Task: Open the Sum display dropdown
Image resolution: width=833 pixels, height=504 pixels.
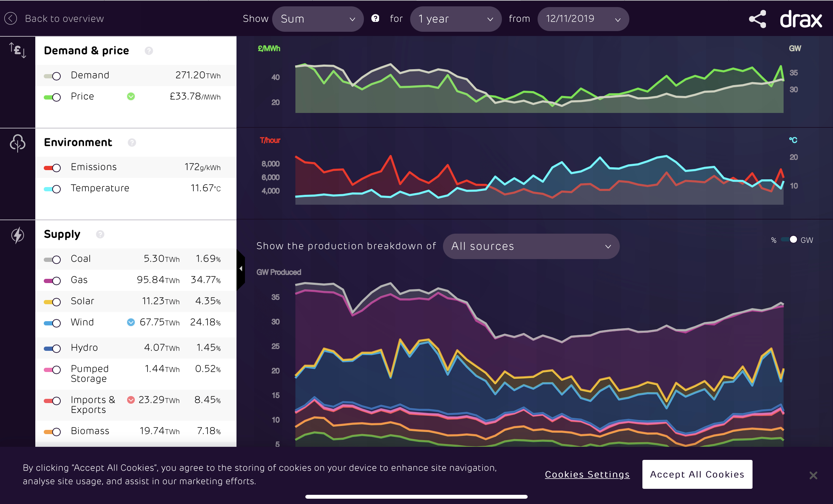Action: click(x=318, y=19)
